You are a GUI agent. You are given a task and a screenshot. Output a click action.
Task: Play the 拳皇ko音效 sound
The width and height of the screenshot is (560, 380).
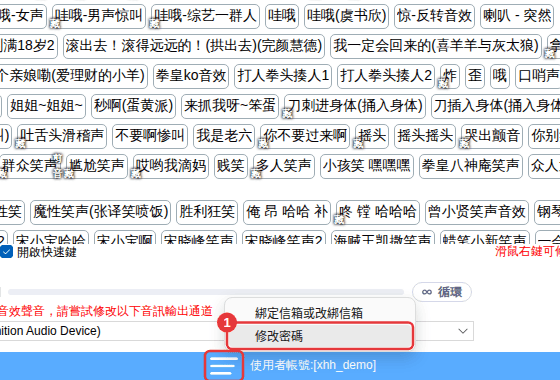[x=191, y=76]
